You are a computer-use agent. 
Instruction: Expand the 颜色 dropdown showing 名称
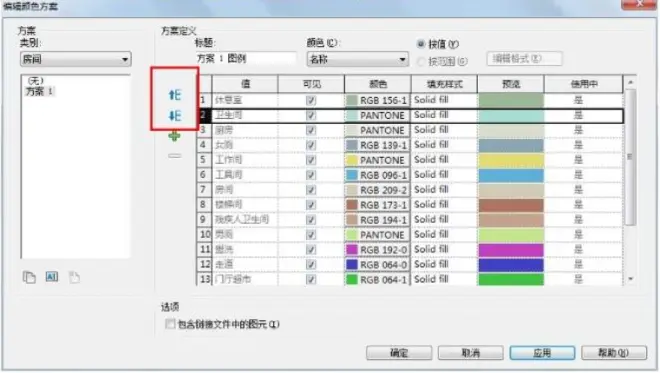pyautogui.click(x=357, y=59)
